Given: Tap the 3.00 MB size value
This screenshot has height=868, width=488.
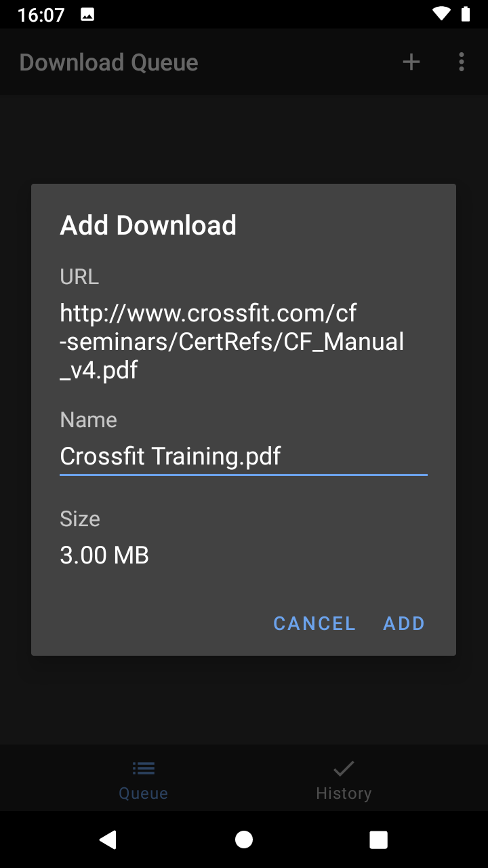Looking at the screenshot, I should (x=104, y=555).
